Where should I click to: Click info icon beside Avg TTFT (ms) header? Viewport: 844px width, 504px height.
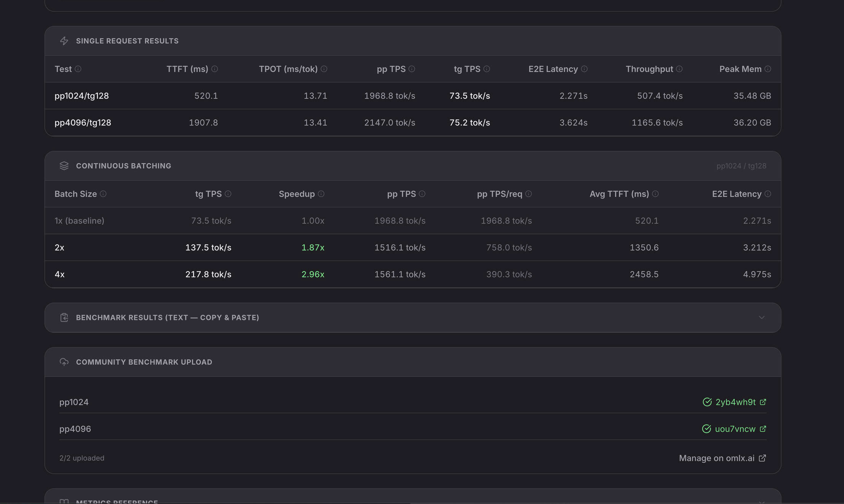tap(655, 194)
